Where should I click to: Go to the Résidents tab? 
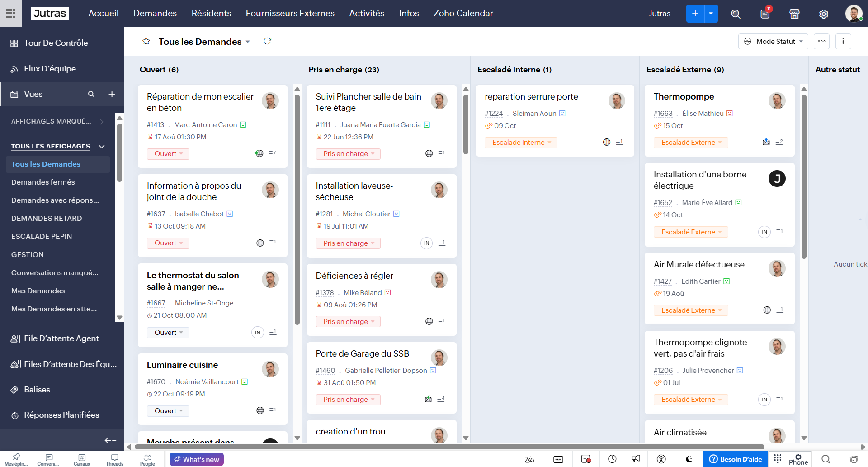(211, 14)
